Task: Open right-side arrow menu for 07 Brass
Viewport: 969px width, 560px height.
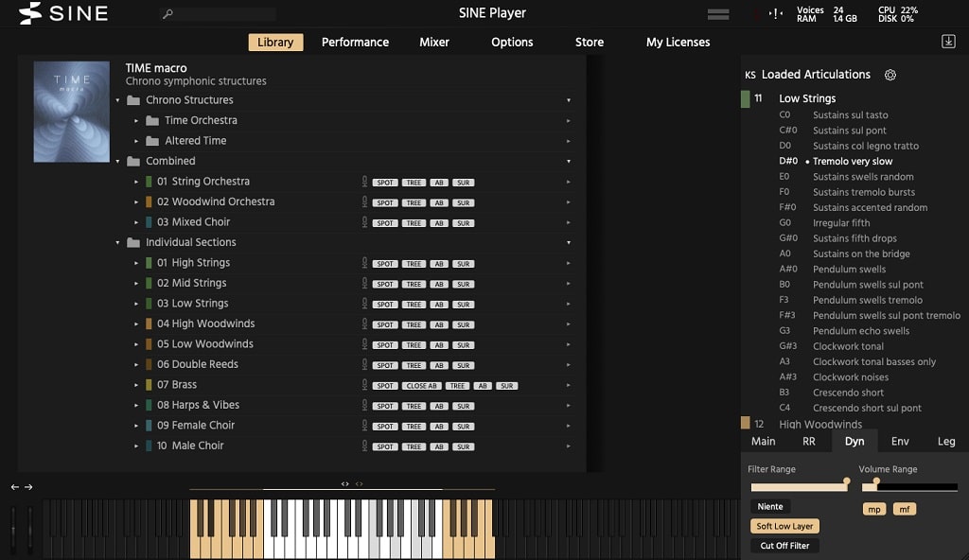Action: tap(568, 385)
